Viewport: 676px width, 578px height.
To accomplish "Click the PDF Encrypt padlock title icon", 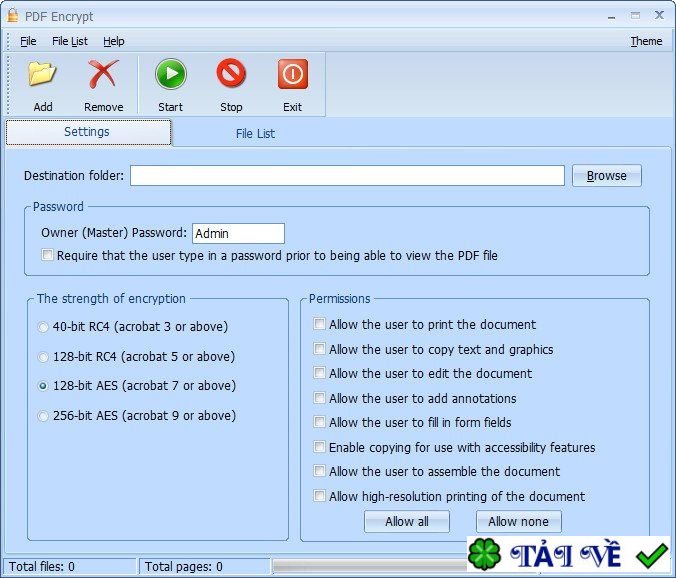I will tap(13, 16).
